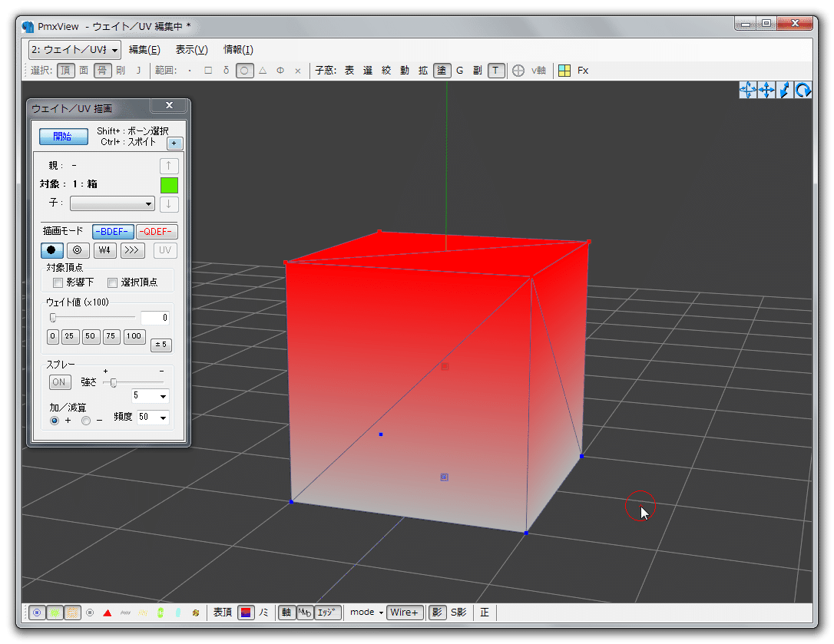Click the pan view control icon
The width and height of the screenshot is (834, 644).
click(766, 90)
